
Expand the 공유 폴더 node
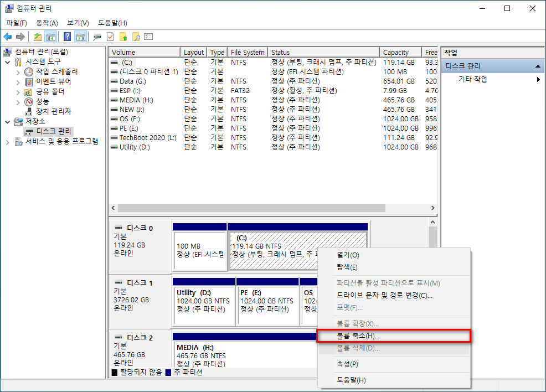[18, 92]
